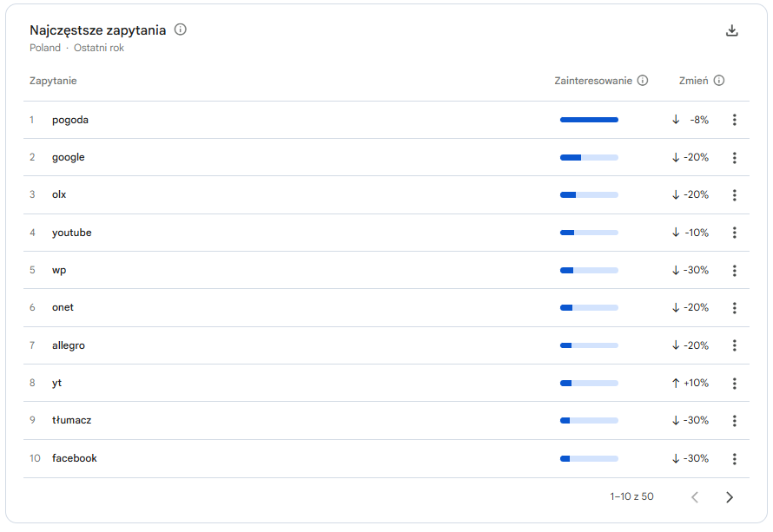
Task: Open info tooltip next to Najczęstsze zapytania title
Action: pos(181,30)
